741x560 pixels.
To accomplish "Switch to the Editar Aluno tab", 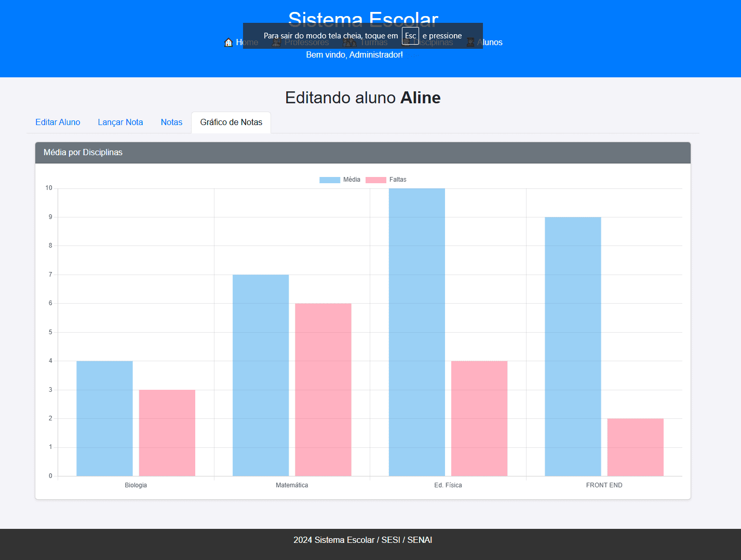I will point(58,122).
